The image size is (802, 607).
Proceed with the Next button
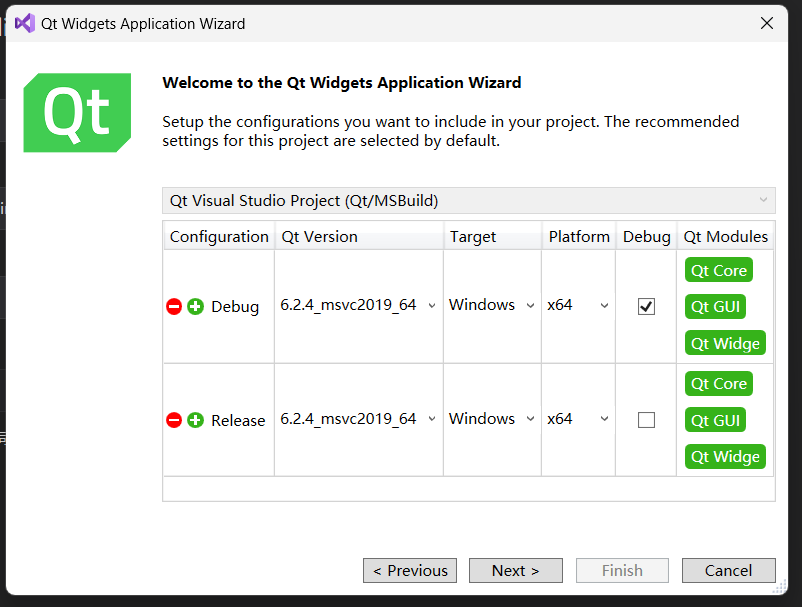coord(516,570)
